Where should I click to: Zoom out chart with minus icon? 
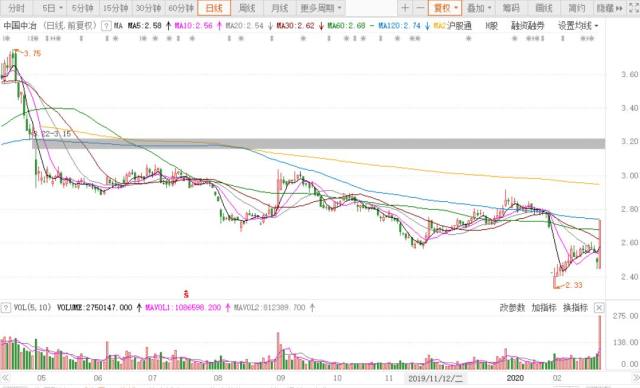pyautogui.click(x=420, y=8)
